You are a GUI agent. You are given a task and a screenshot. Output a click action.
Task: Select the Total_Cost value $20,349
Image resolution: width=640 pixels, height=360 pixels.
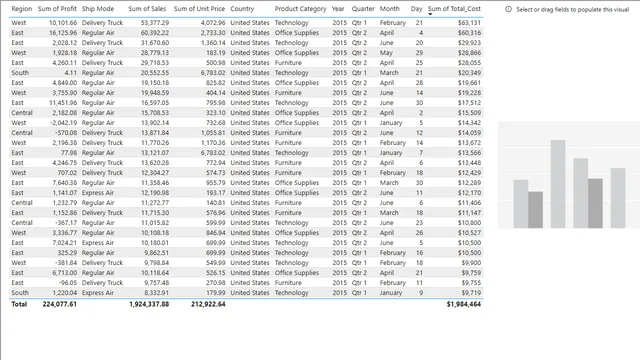coord(469,73)
